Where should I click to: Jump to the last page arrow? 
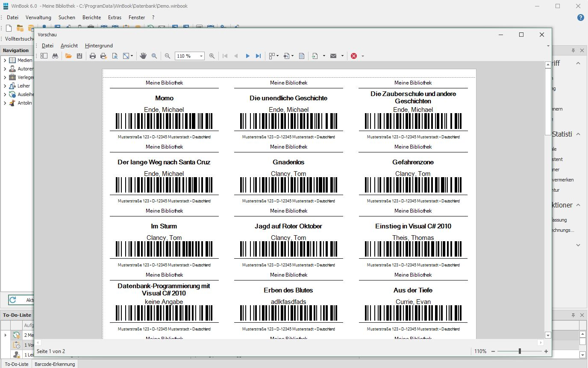coord(258,56)
